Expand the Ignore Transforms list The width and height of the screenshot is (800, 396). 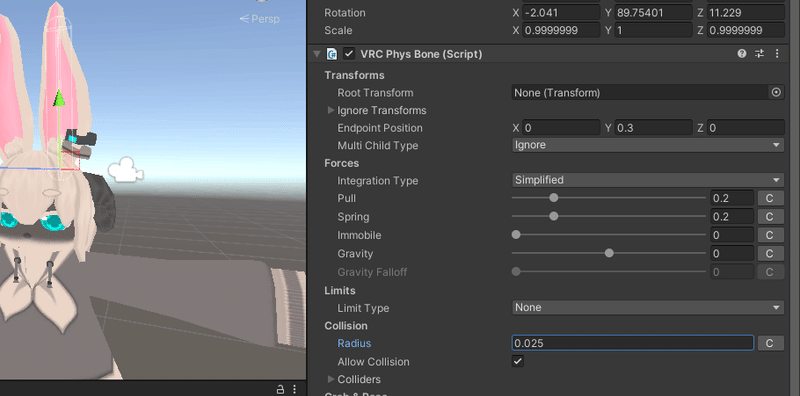tap(331, 110)
